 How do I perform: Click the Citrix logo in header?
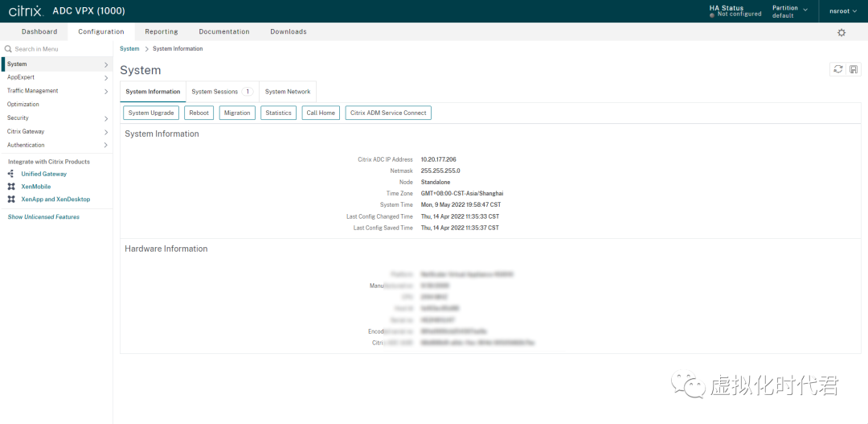[x=26, y=11]
